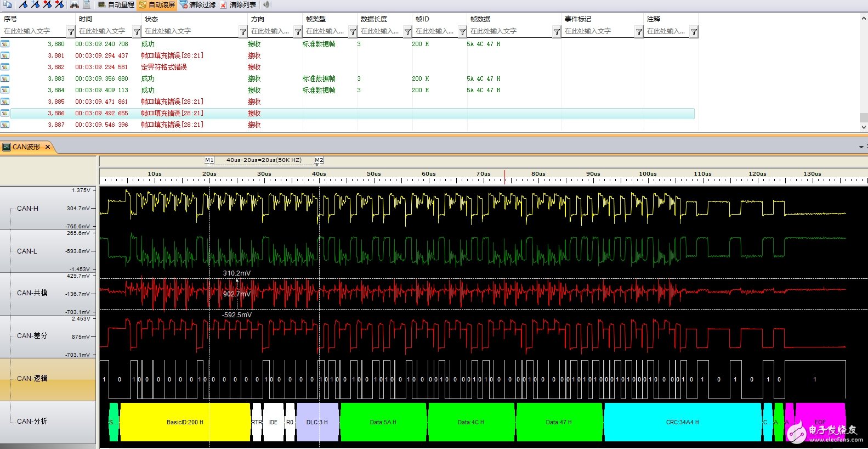
Task: Click the filter funnel icon for 状态 column
Action: [x=243, y=32]
